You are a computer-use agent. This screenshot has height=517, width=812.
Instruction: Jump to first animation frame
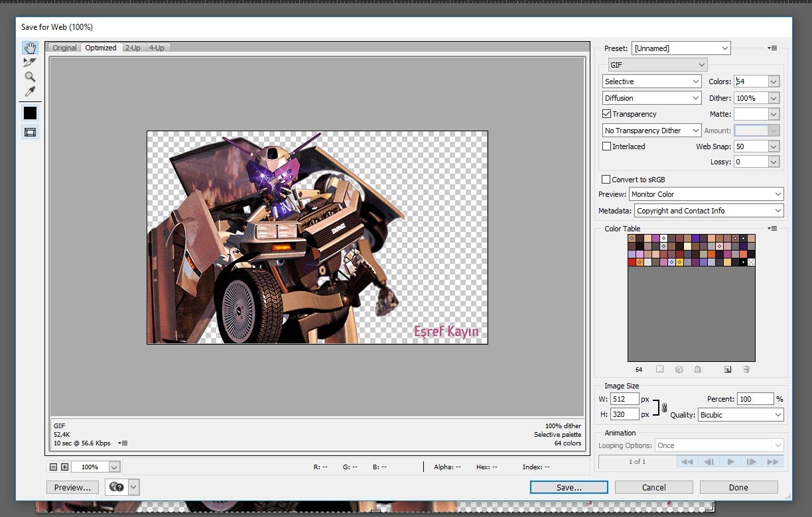click(x=687, y=461)
